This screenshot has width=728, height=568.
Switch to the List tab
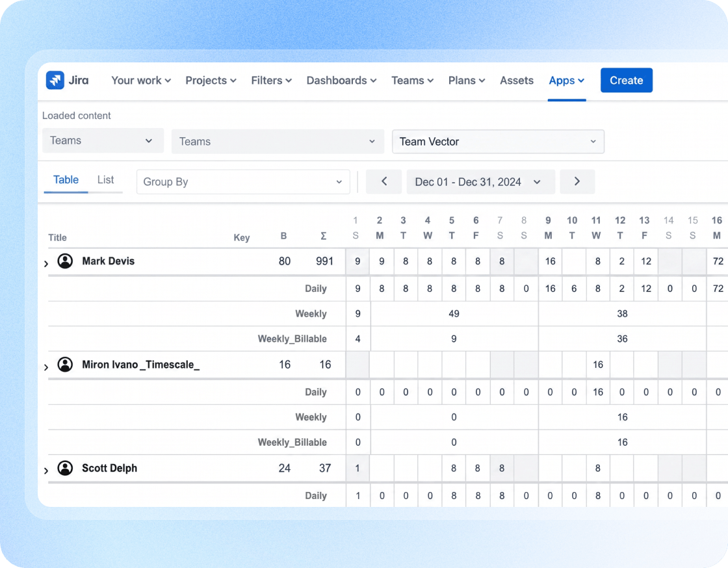[x=105, y=180]
